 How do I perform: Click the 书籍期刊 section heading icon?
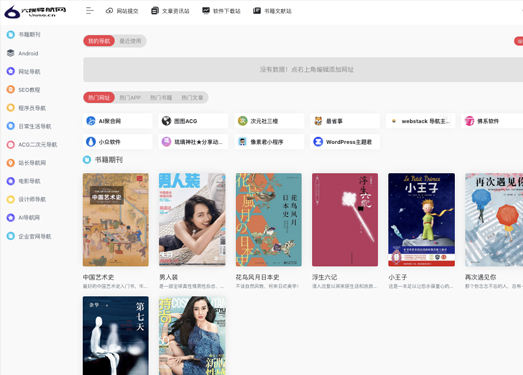coord(87,160)
